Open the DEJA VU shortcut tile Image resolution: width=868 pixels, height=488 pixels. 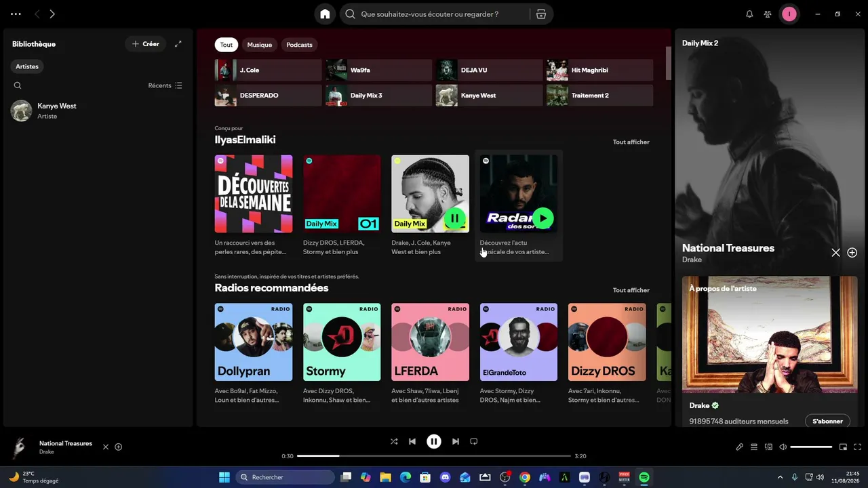pyautogui.click(x=490, y=70)
